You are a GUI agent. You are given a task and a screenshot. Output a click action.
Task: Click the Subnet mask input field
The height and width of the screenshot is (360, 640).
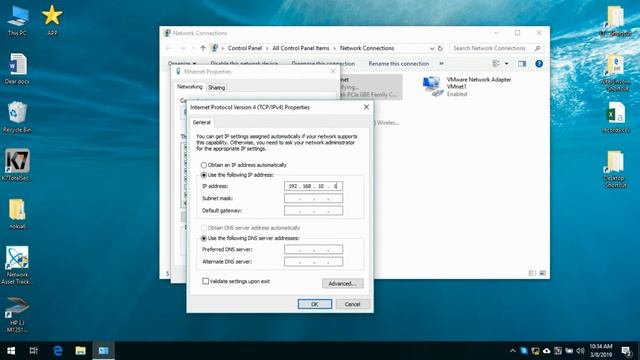313,198
